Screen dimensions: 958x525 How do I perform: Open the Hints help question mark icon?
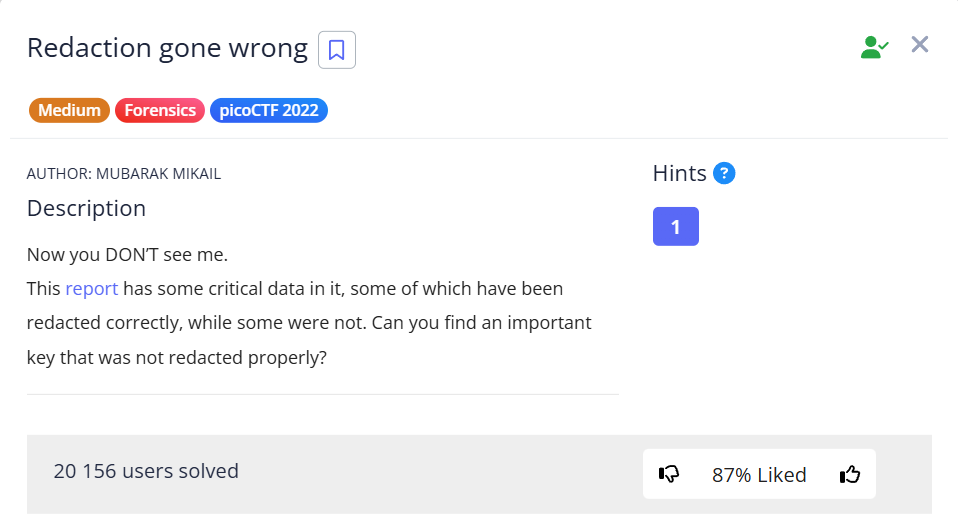[x=725, y=173]
